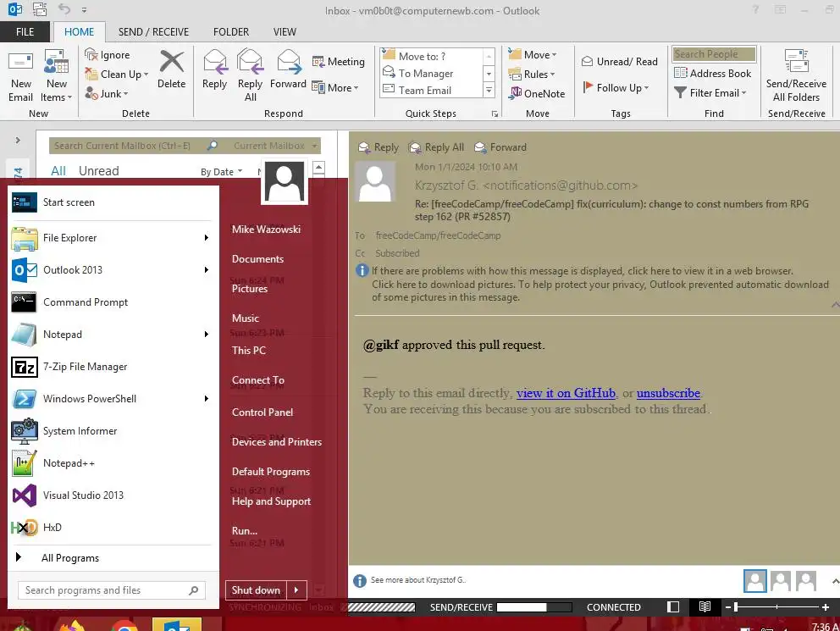This screenshot has height=631, width=840.
Task: Click the ribbon Reply icon
Action: pyautogui.click(x=215, y=69)
